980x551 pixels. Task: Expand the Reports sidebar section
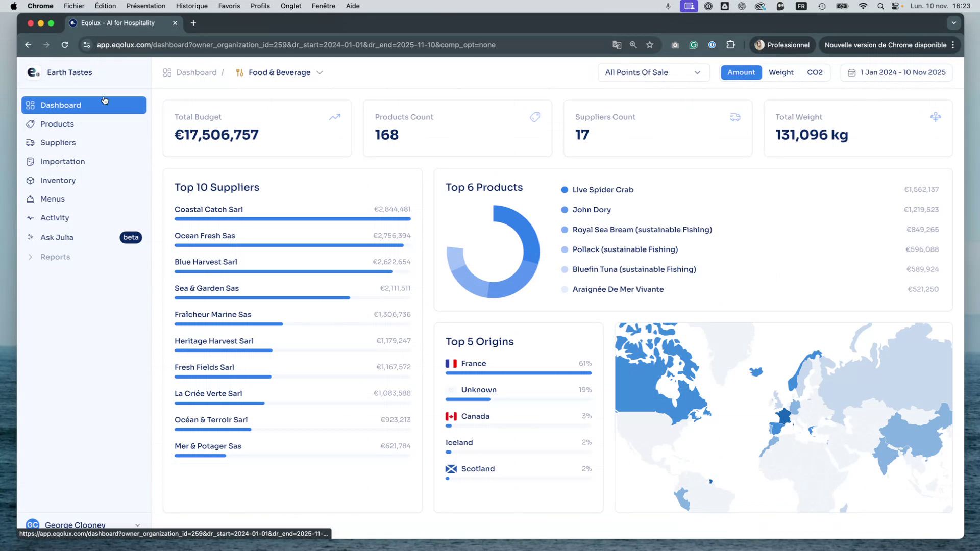click(30, 257)
